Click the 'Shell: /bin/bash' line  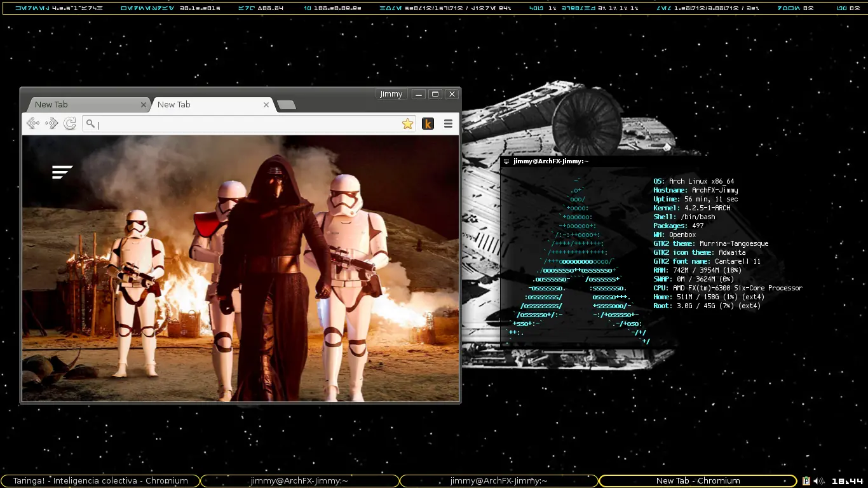coord(684,217)
